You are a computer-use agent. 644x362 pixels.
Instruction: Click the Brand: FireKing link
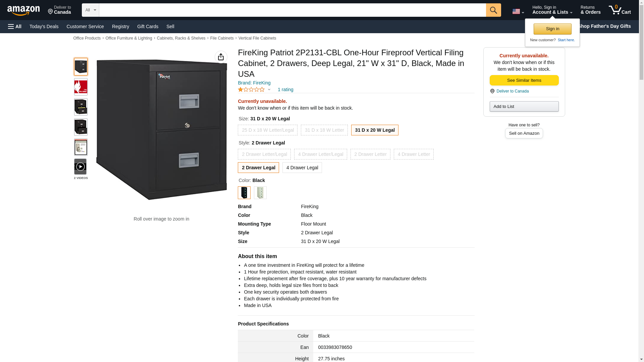pyautogui.click(x=254, y=83)
